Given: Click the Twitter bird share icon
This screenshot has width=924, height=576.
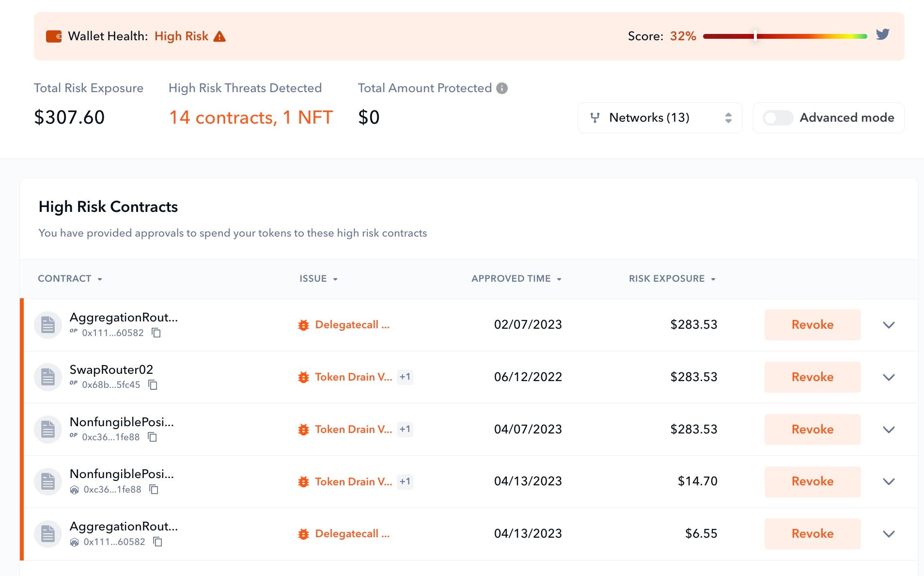Looking at the screenshot, I should coord(882,34).
